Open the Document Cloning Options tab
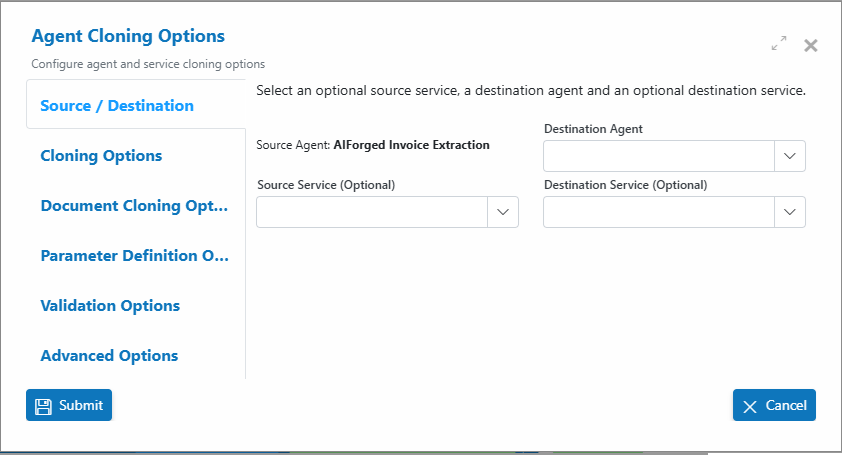Image resolution: width=842 pixels, height=455 pixels. [134, 206]
